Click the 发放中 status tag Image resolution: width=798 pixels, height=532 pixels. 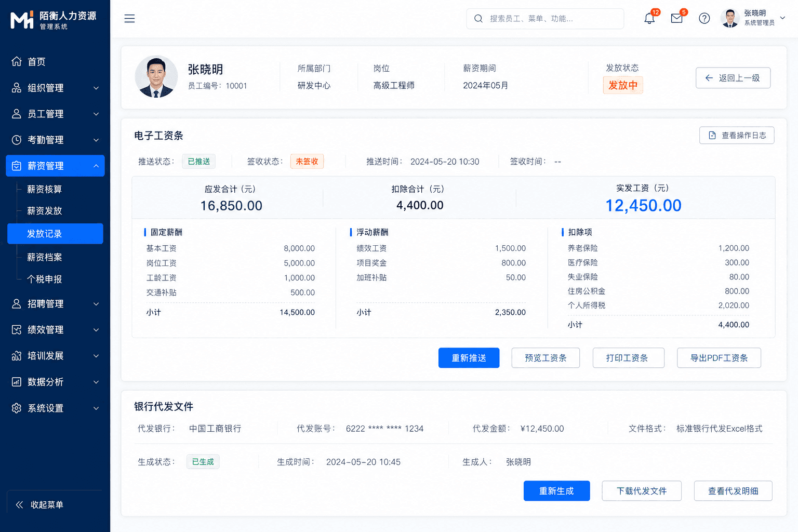tap(623, 85)
